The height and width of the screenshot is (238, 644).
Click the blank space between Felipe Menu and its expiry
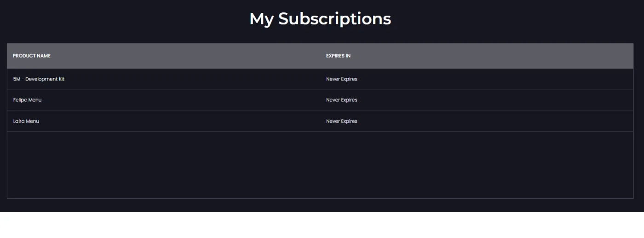click(x=184, y=100)
